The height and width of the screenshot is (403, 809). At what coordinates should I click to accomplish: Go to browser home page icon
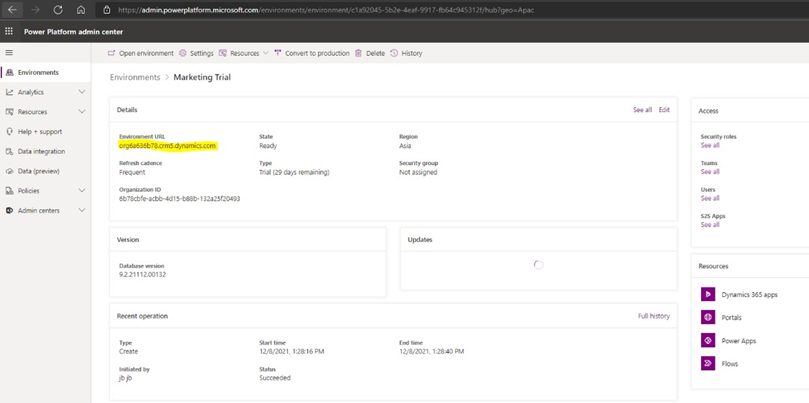81,10
